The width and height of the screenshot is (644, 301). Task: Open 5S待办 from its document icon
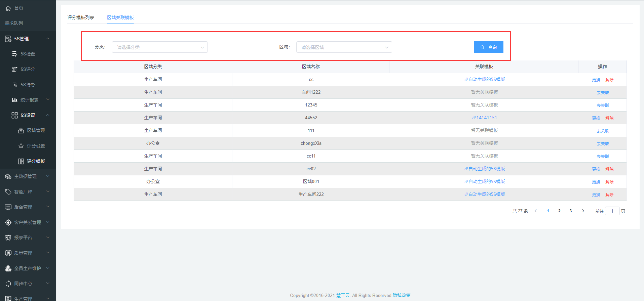14,85
